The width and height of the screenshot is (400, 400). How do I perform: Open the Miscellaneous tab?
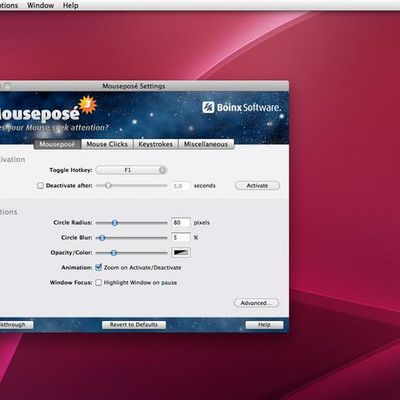point(206,144)
